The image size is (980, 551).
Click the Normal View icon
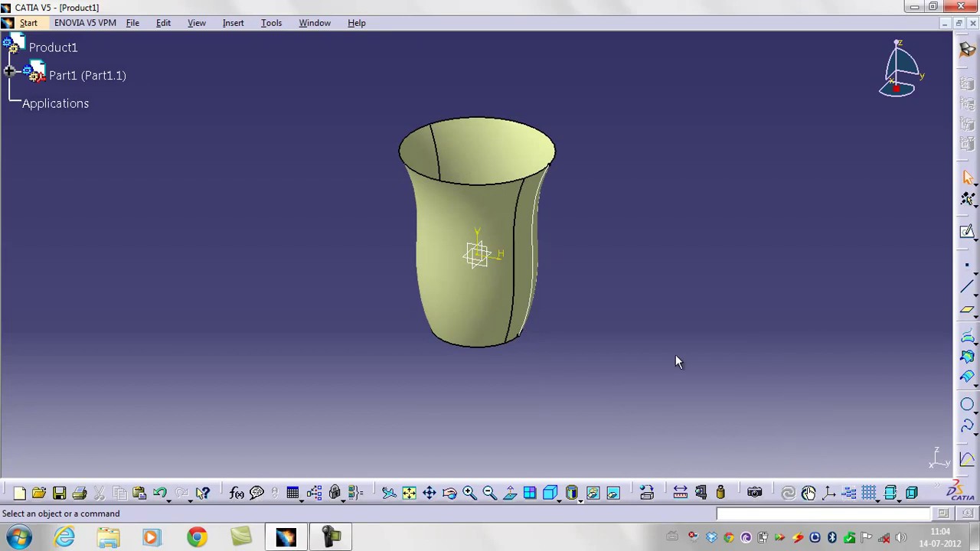[x=510, y=494]
